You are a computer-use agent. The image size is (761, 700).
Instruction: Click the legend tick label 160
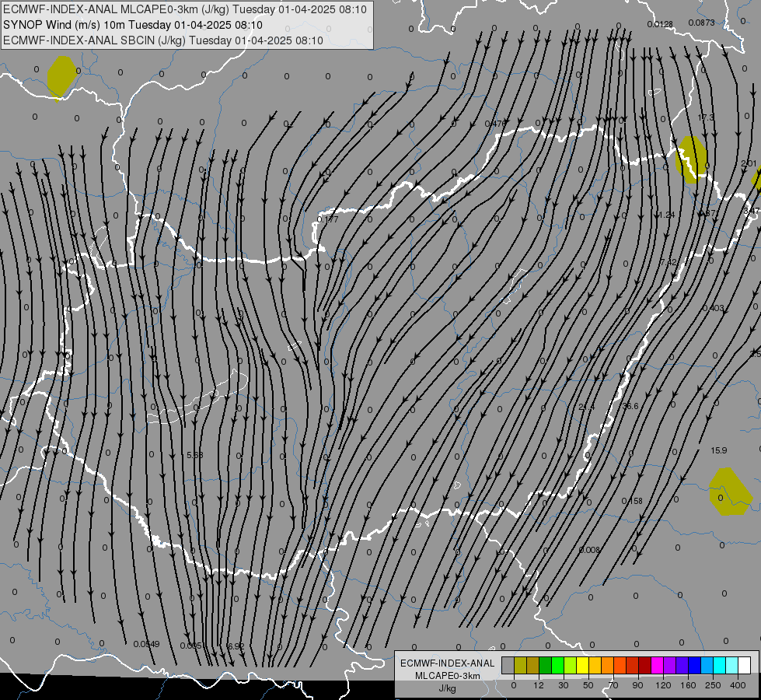pos(688,685)
